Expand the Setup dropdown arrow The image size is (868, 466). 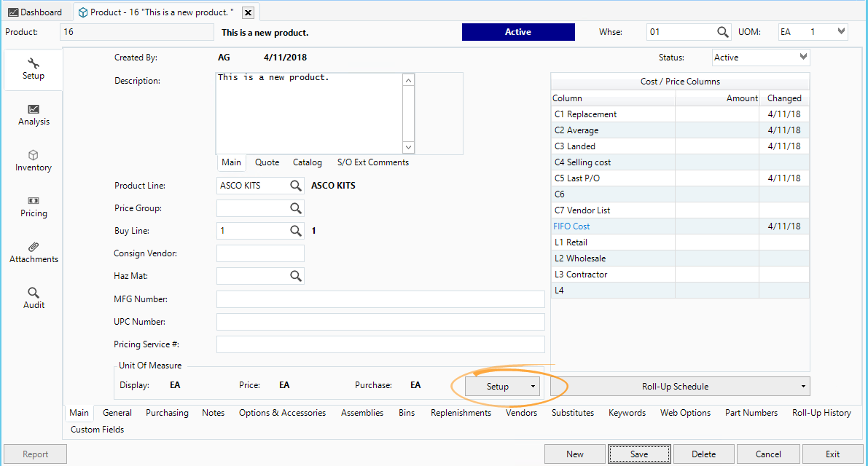point(533,386)
